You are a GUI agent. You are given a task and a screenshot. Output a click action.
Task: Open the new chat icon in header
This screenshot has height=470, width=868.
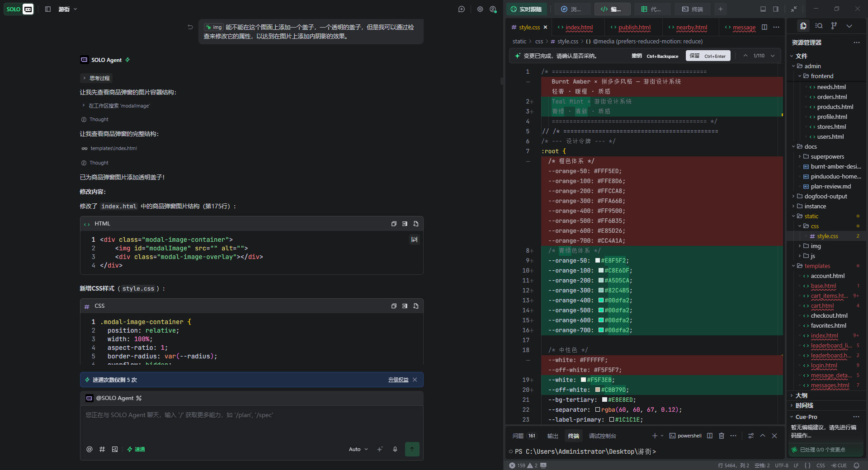[462, 9]
